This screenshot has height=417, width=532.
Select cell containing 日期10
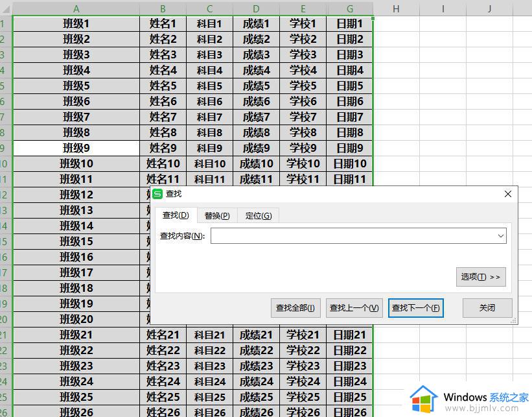[350, 163]
